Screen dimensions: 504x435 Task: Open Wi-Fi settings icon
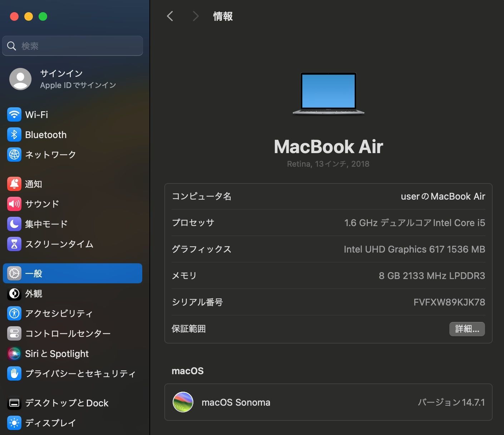point(14,115)
